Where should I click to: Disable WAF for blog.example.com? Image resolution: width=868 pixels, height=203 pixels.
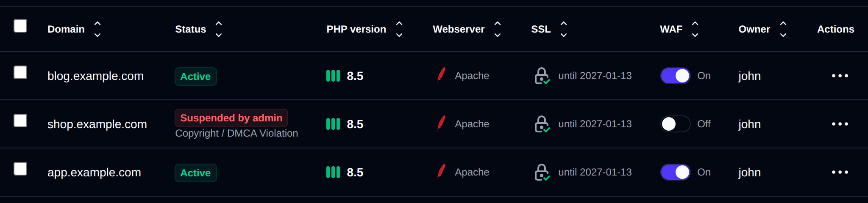tap(676, 76)
